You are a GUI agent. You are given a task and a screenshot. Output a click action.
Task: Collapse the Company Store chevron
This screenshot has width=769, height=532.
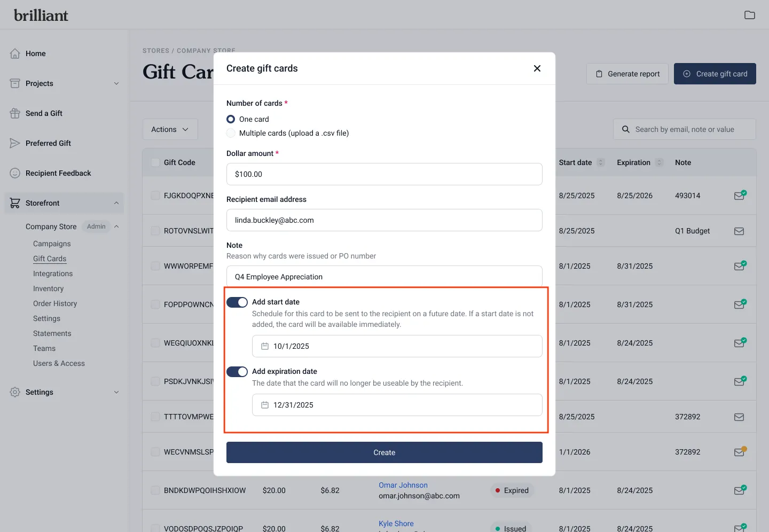point(116,226)
